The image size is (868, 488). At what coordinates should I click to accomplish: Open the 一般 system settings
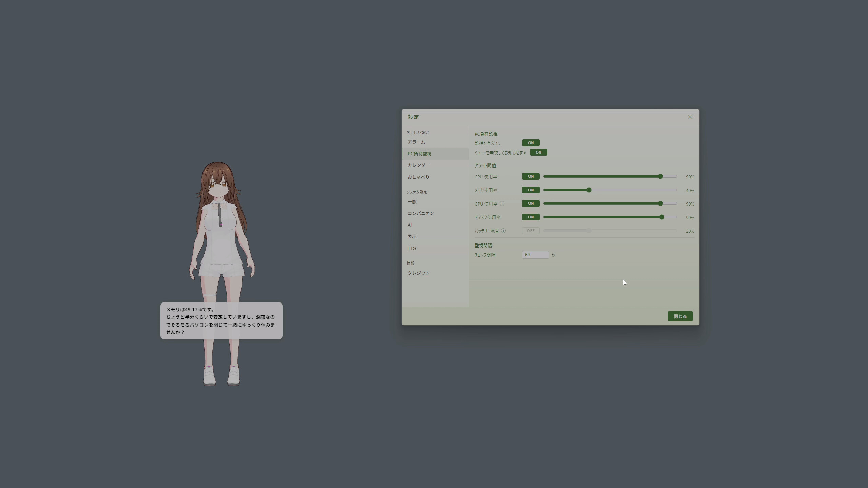click(x=435, y=202)
